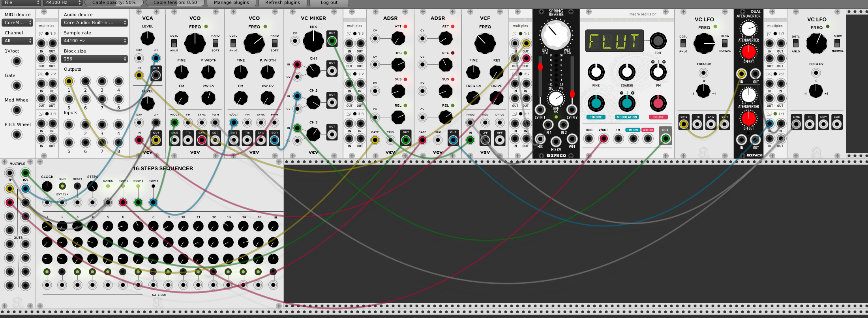The image size is (868, 318).
Task: Click the VCF HPF output jack
Action: [x=500, y=140]
